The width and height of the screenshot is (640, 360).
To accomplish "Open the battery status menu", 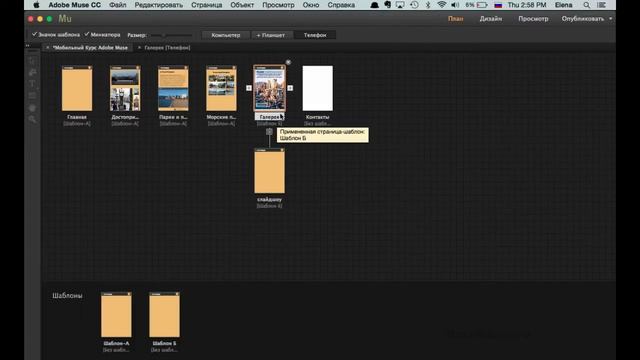I will [477, 5].
